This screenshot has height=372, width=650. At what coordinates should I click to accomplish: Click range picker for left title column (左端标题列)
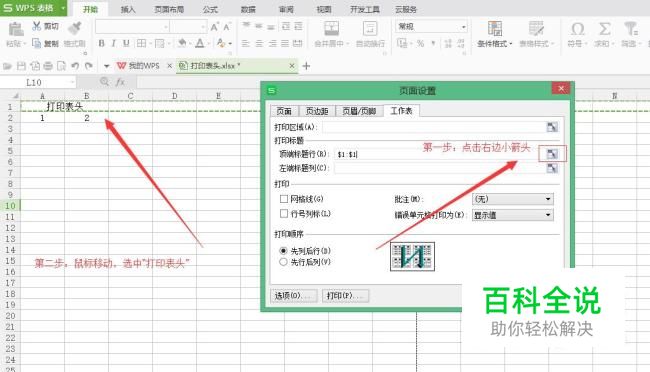pyautogui.click(x=552, y=168)
